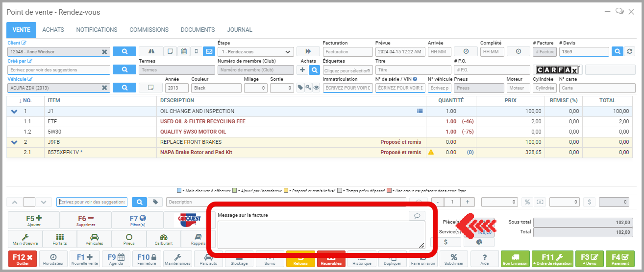644x272 pixels.
Task: Collapse line 1 Oil Change chevron
Action: point(14,112)
